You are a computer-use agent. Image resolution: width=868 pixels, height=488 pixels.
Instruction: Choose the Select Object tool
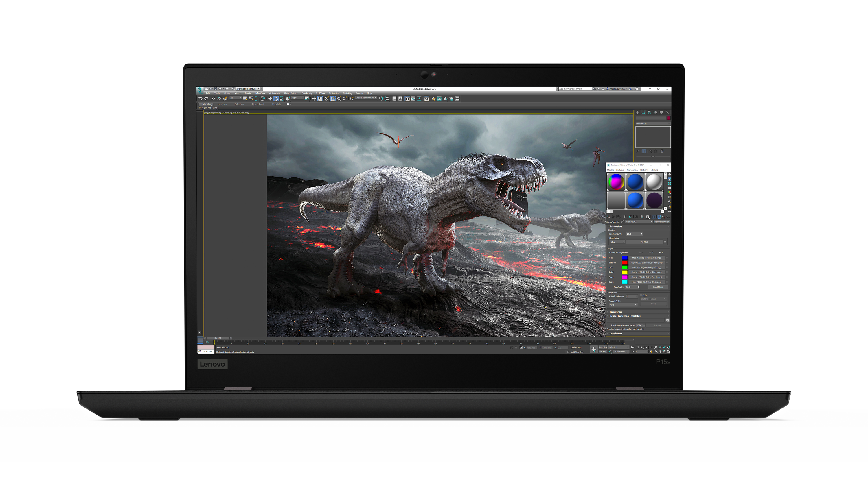(x=245, y=99)
